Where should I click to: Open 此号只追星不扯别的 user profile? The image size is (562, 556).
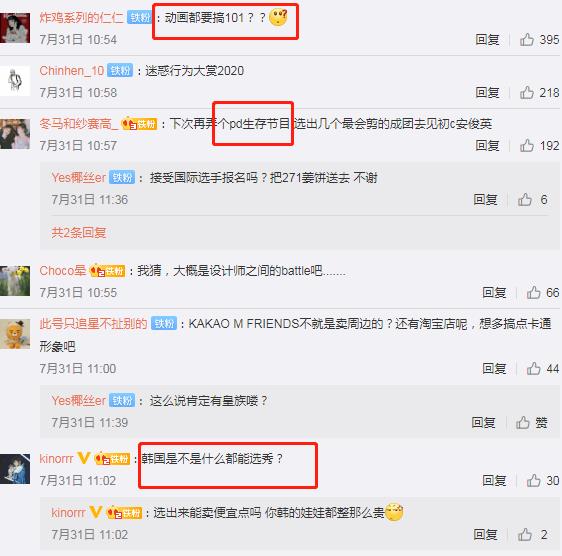[93, 324]
